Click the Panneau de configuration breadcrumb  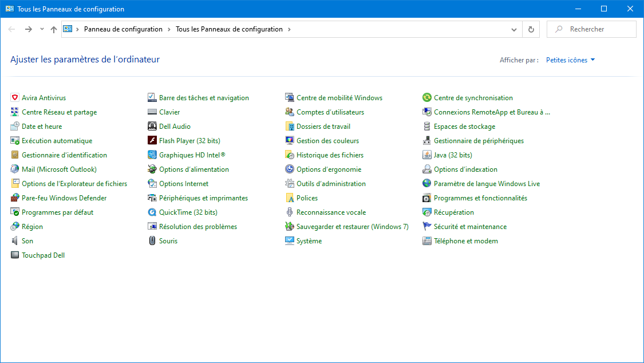click(x=123, y=29)
